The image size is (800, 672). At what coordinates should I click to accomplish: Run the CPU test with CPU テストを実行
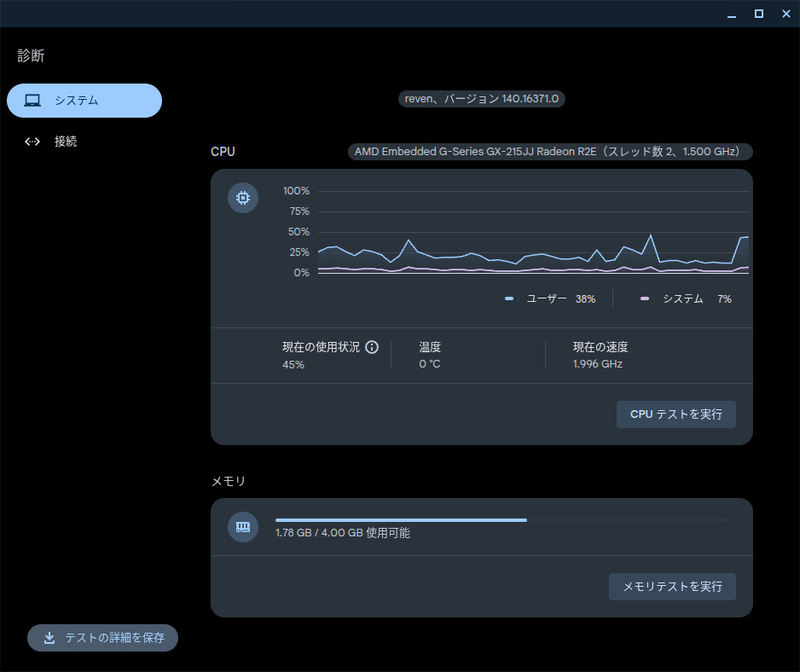click(675, 414)
